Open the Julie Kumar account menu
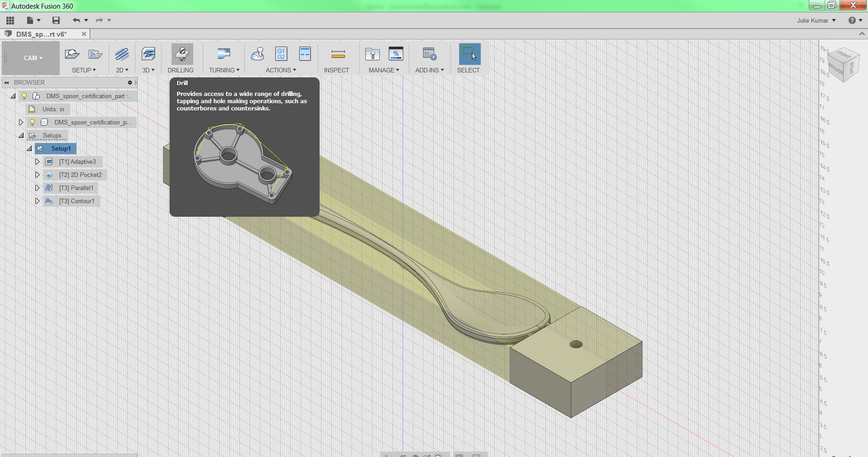Image resolution: width=868 pixels, height=457 pixels. [816, 20]
